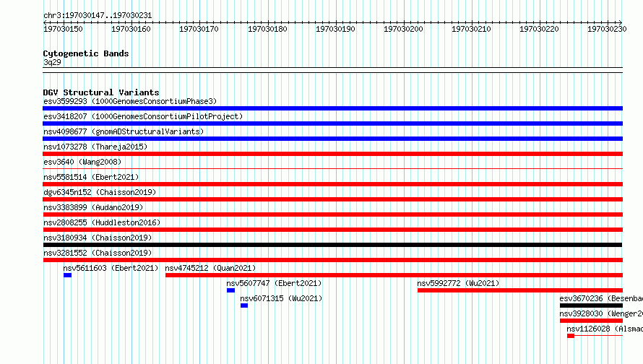Click ruler position 197030210
This screenshot has width=643, height=364.
pos(471,29)
